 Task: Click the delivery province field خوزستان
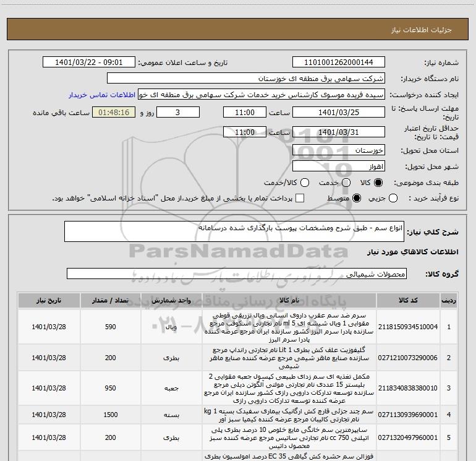pos(338,150)
